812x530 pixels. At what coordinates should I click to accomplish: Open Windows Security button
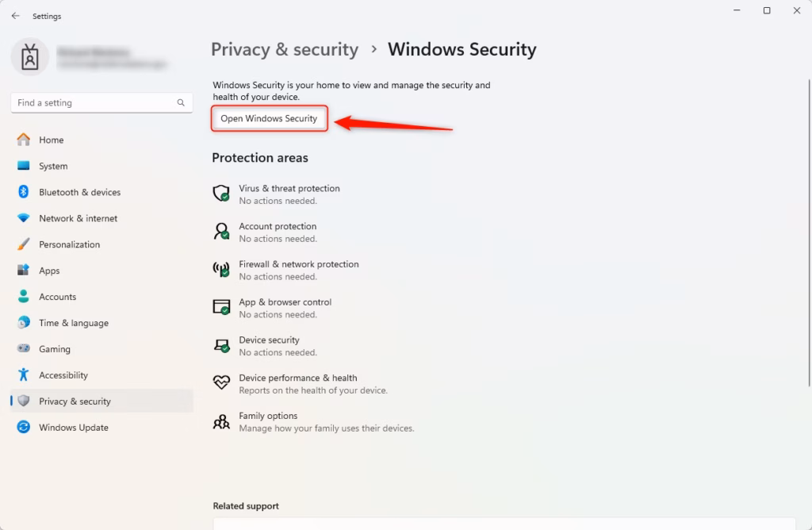[270, 118]
